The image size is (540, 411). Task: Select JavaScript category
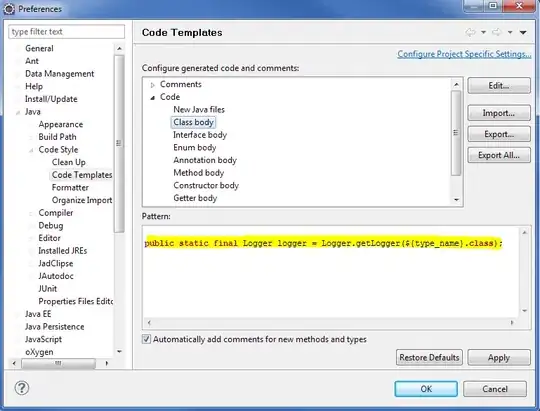pyautogui.click(x=43, y=339)
